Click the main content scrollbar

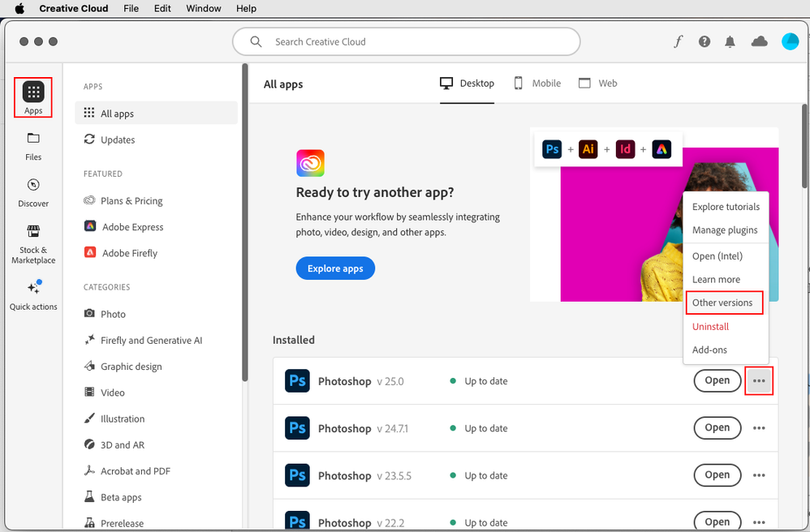pyautogui.click(x=805, y=146)
